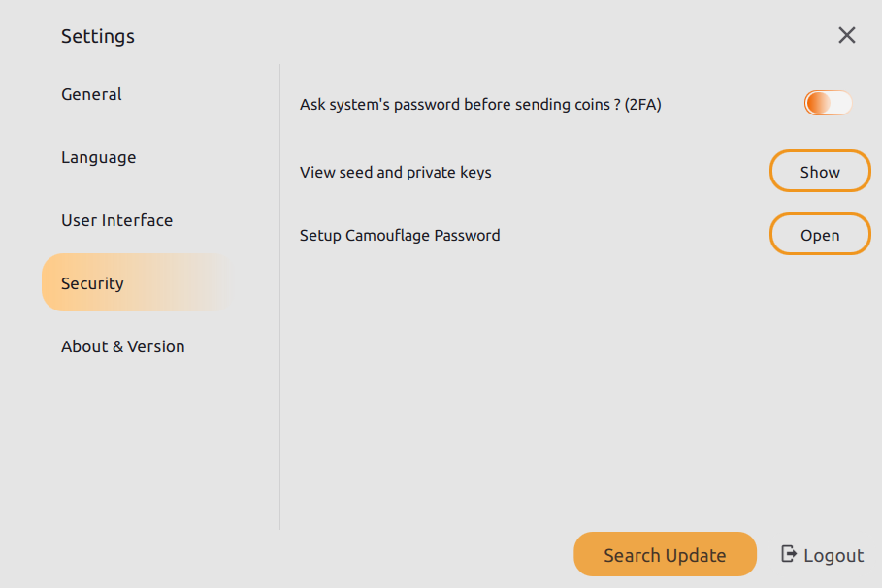Viewport: 882px width, 588px height.
Task: Click the Search Update button
Action: (665, 555)
